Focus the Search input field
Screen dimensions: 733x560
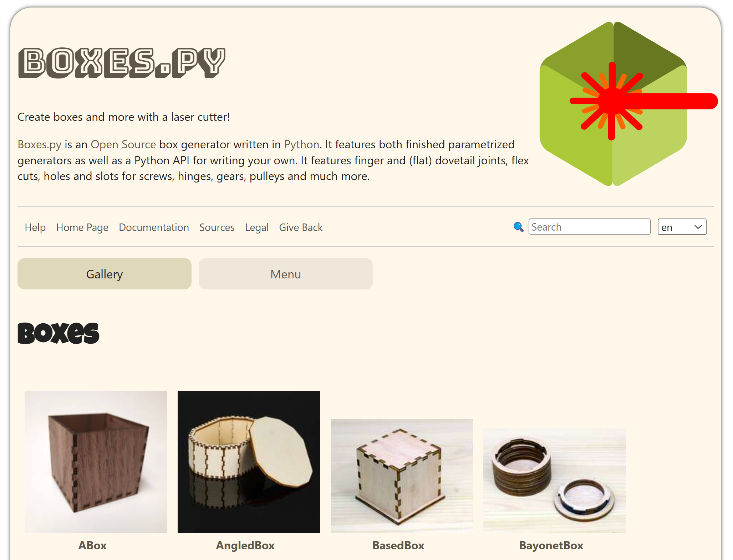[589, 227]
